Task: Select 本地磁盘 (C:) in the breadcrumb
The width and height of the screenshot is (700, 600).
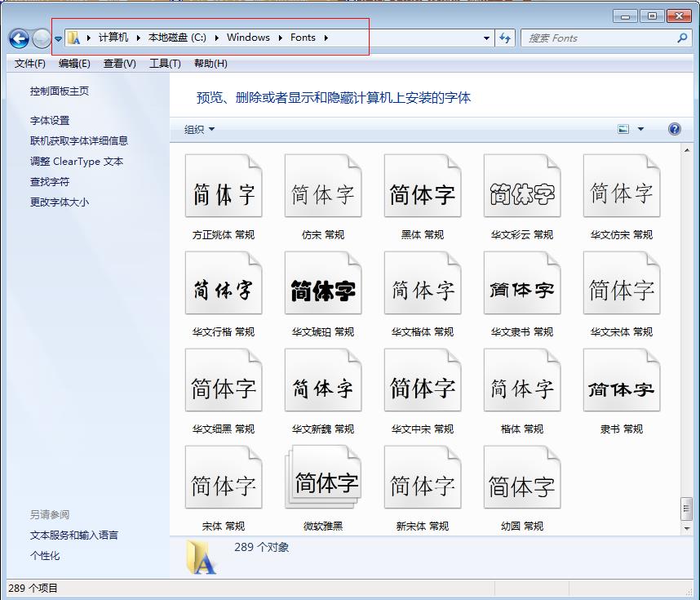Action: (177, 38)
